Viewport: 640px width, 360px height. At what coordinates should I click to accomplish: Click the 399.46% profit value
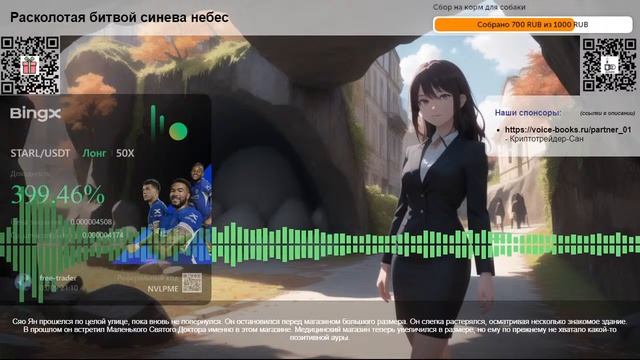[58, 195]
